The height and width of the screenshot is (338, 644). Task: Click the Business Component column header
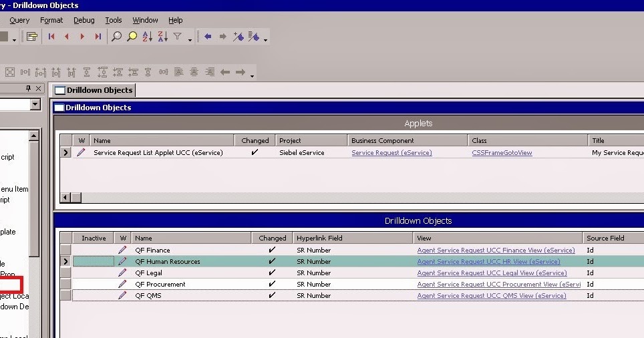point(408,140)
